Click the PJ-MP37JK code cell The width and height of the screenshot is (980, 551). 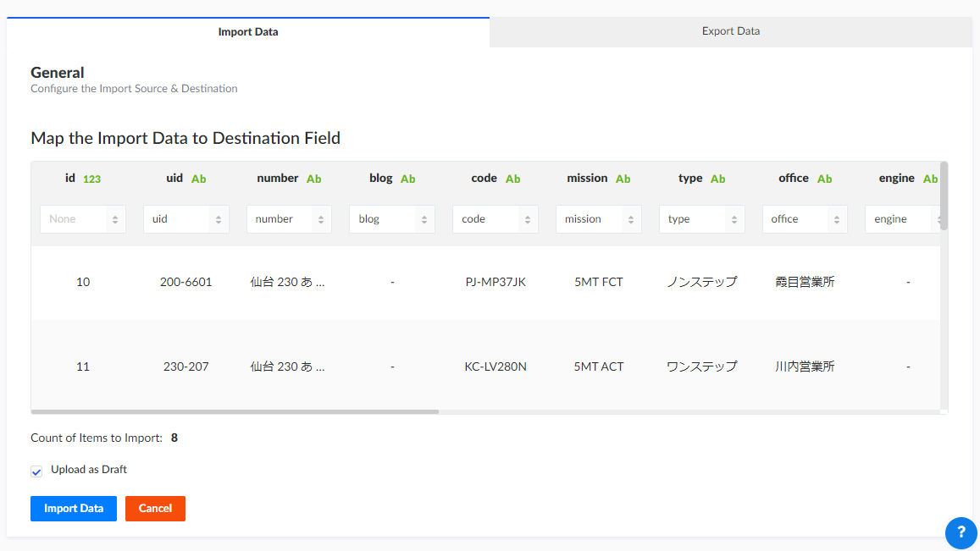point(496,282)
